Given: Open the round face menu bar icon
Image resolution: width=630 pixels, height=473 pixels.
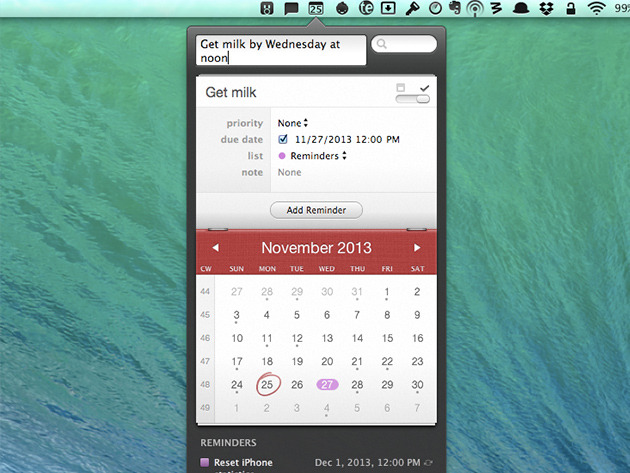Looking at the screenshot, I should click(342, 8).
